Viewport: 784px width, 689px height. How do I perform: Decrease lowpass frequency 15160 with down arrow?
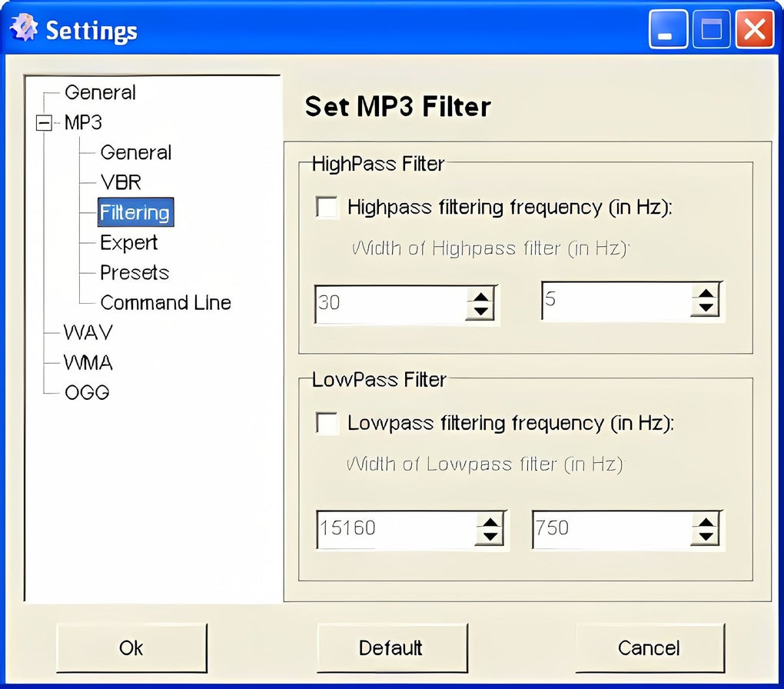pos(490,537)
